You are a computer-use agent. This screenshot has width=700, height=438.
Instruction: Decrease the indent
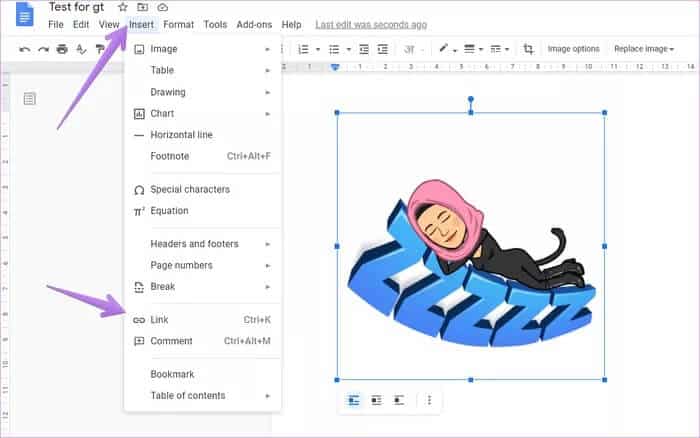click(364, 49)
